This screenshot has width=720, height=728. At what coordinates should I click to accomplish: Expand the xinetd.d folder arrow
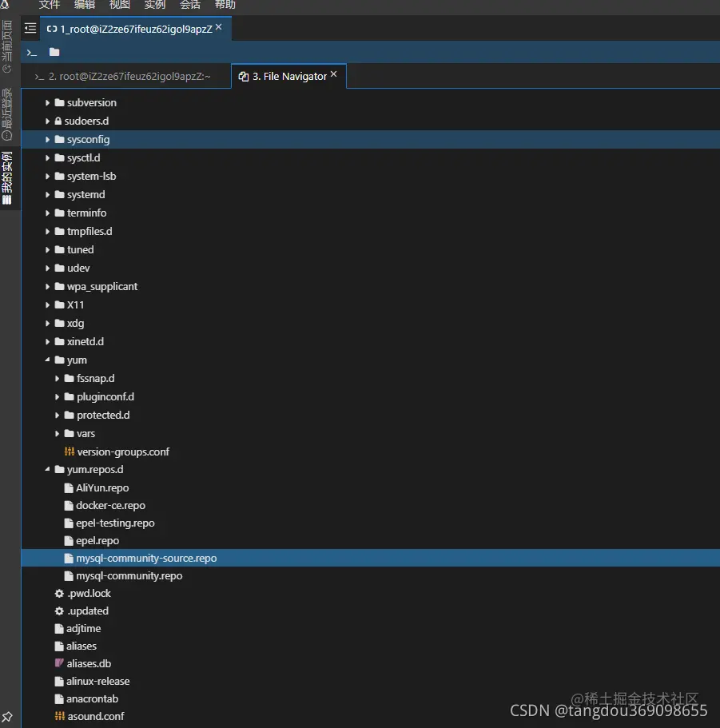(x=47, y=342)
